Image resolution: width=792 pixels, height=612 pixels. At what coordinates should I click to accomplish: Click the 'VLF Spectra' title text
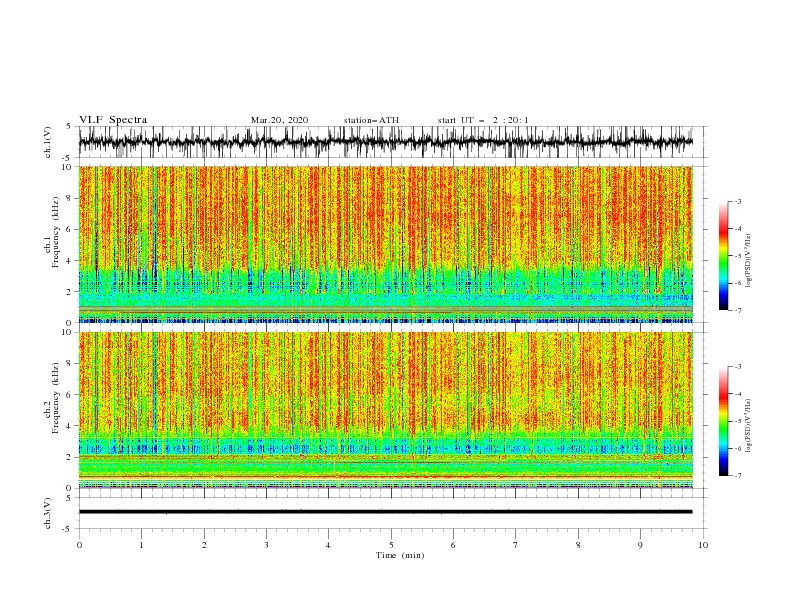coord(113,120)
